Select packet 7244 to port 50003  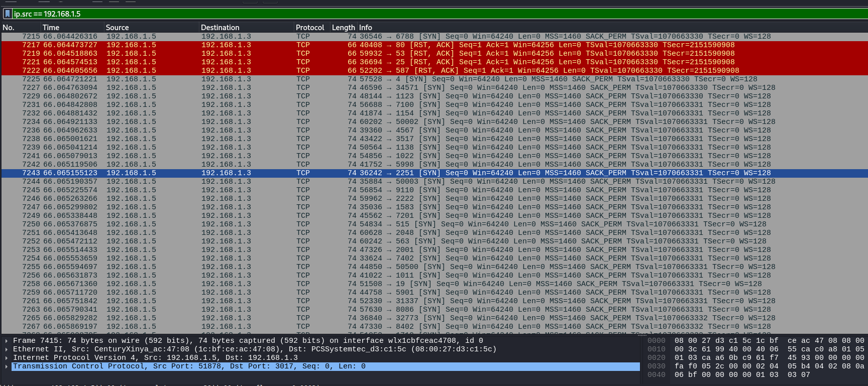tap(435, 182)
